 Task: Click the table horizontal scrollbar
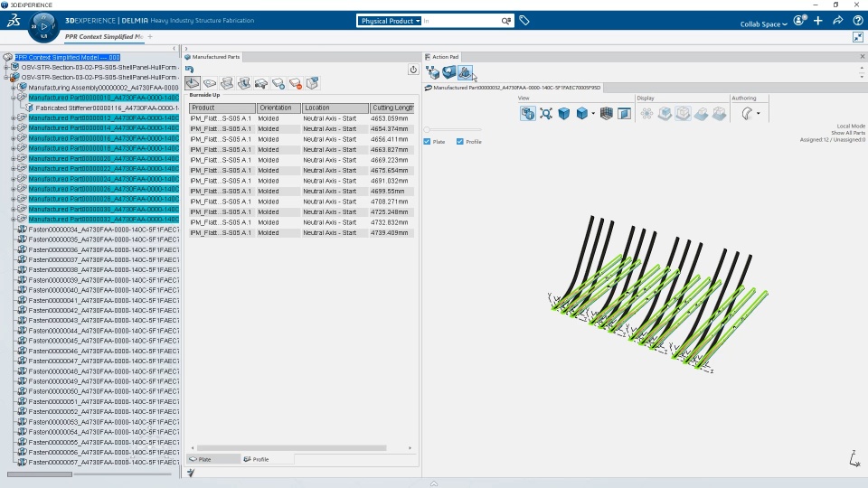pyautogui.click(x=292, y=448)
